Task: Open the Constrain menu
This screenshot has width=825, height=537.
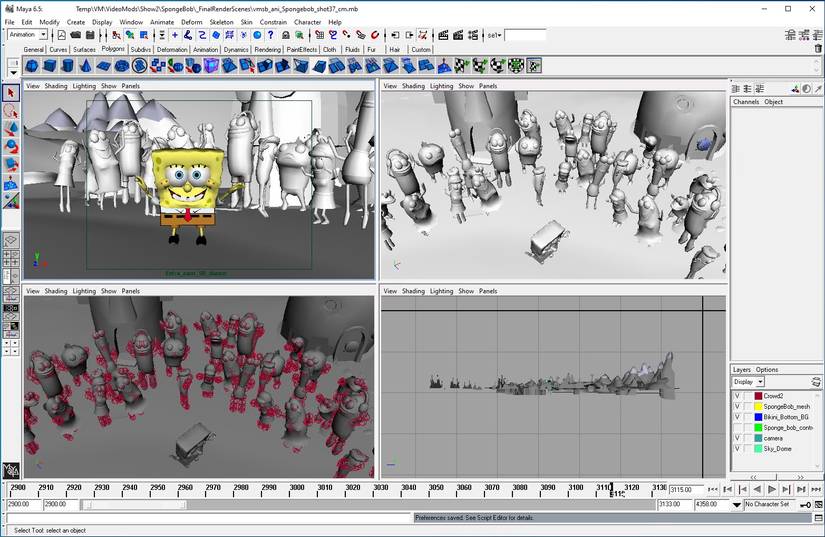Action: point(273,22)
